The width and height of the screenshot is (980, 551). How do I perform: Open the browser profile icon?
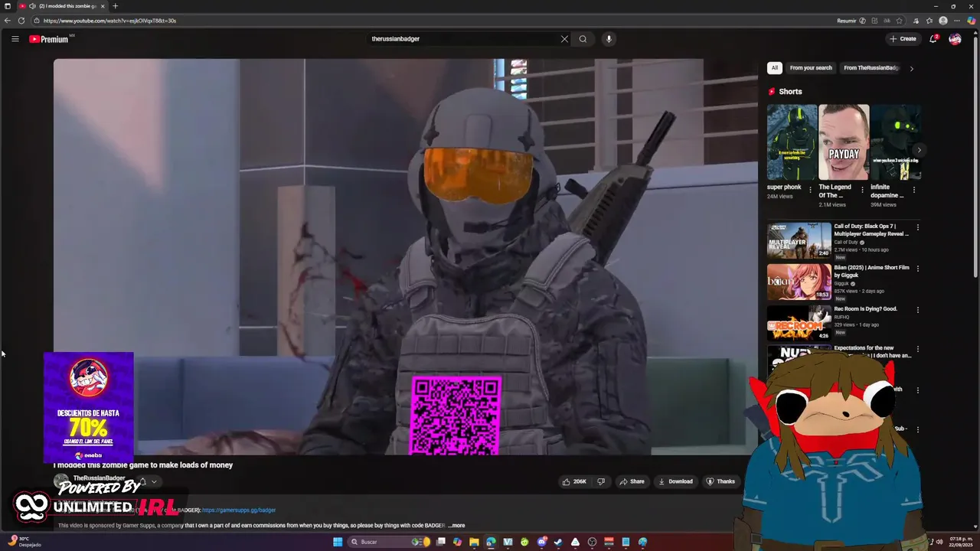(943, 21)
